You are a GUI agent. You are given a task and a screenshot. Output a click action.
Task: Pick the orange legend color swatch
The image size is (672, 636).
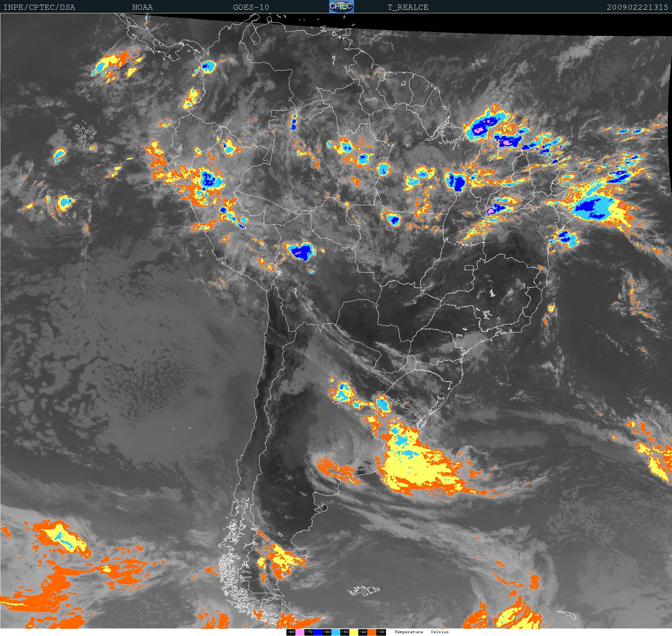372,632
